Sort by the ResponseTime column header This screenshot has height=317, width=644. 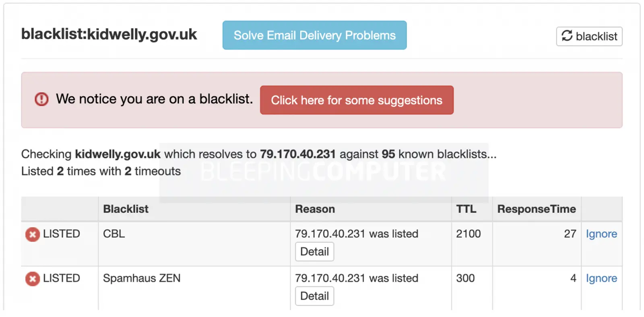537,209
